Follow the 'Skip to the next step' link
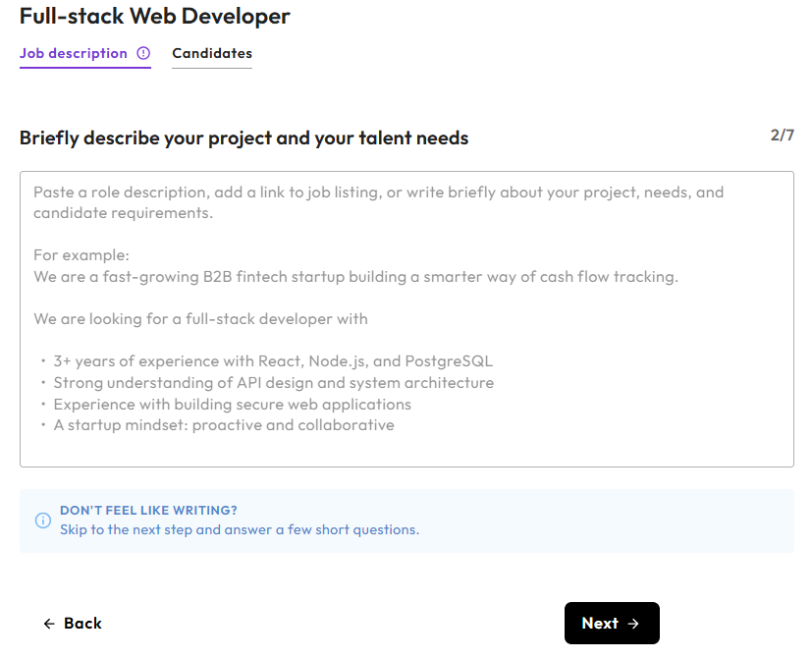 click(239, 530)
